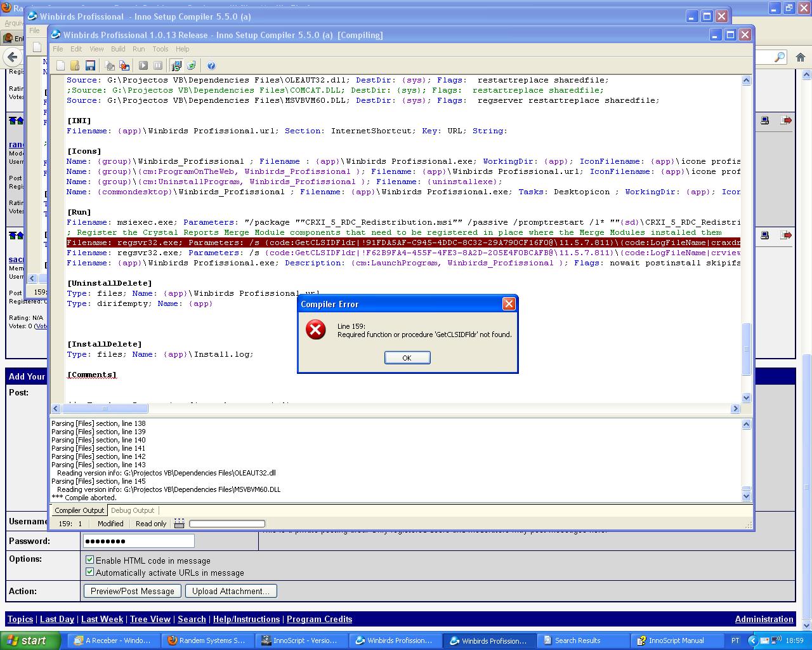Open the Program Credits link
This screenshot has height=650, width=812.
(319, 619)
